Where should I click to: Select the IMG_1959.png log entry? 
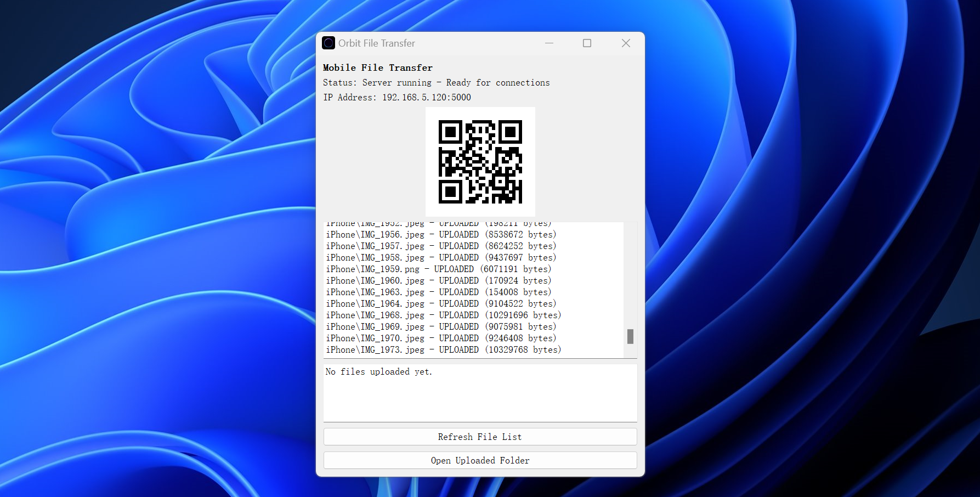(x=439, y=269)
